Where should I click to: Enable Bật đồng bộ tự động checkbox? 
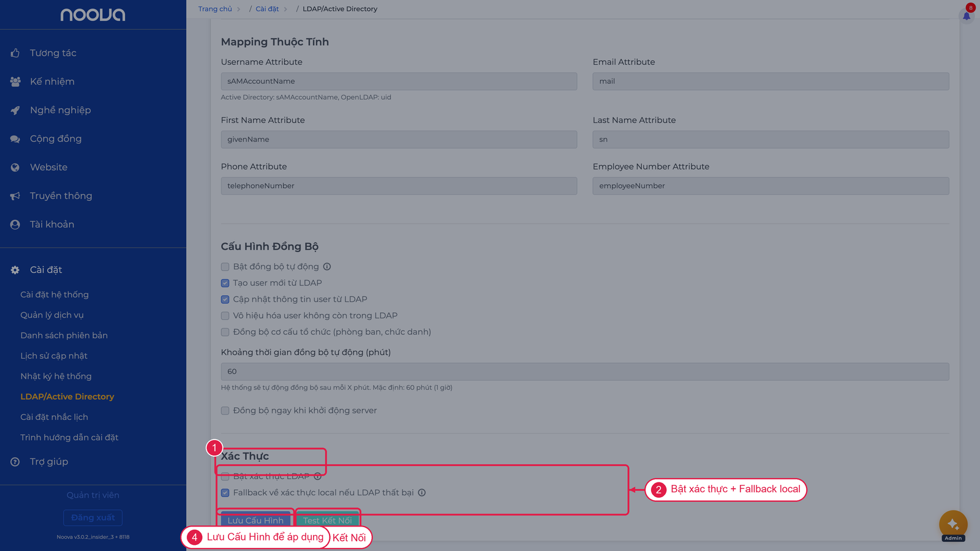click(225, 267)
